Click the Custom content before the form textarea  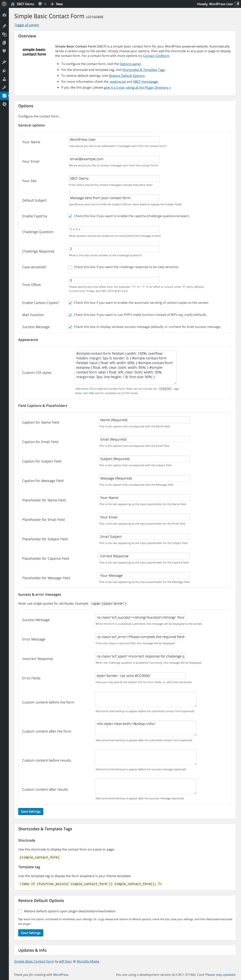tap(146, 699)
